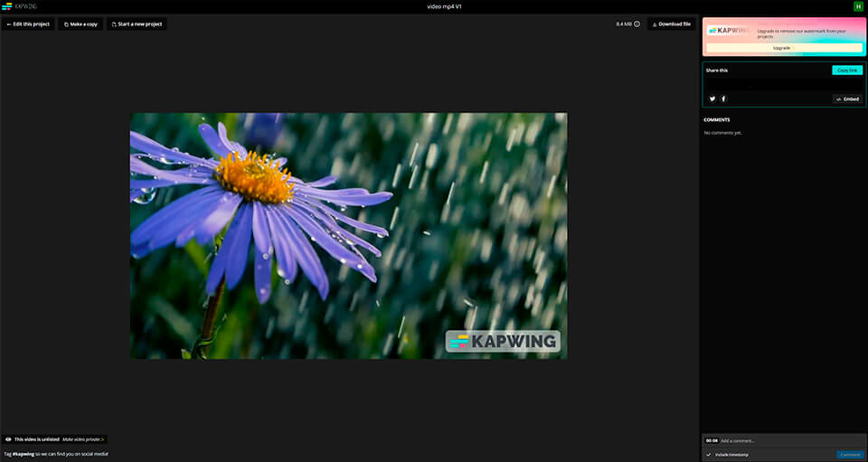Click the Make video private link
The image size is (868, 462).
tap(83, 439)
